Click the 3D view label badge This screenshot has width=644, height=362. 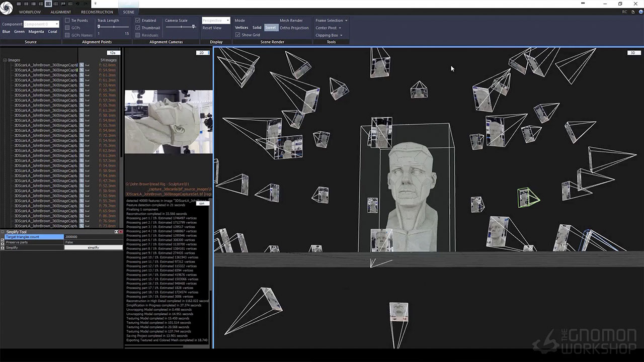point(633,53)
